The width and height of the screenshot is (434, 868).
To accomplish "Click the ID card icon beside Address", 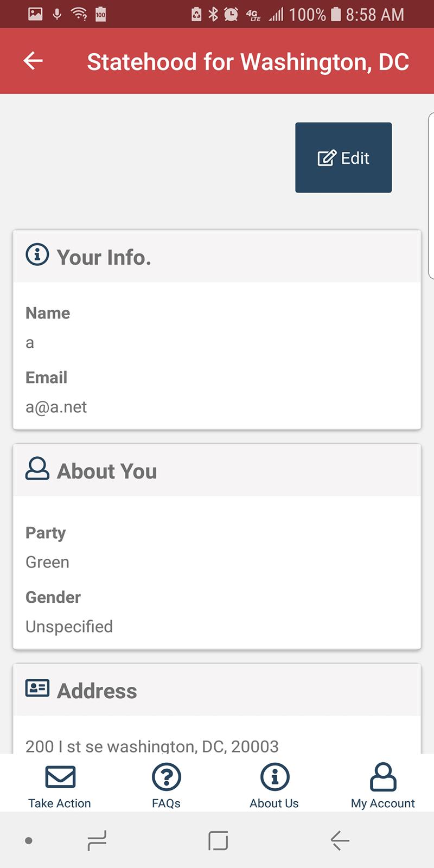I will point(37,688).
